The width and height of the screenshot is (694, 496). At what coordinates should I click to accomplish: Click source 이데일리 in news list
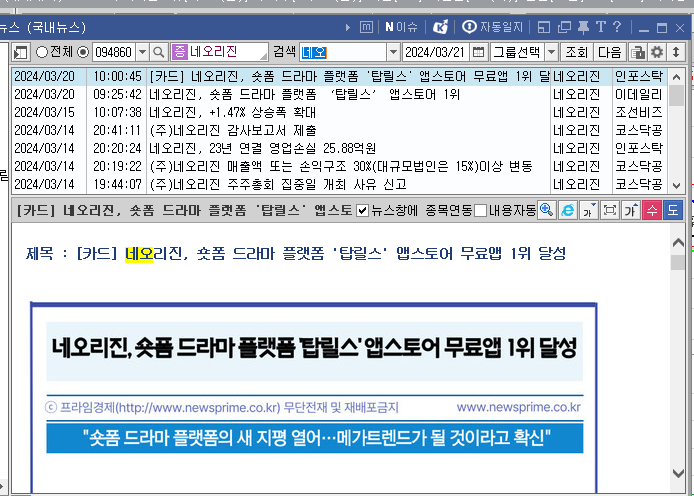[638, 95]
